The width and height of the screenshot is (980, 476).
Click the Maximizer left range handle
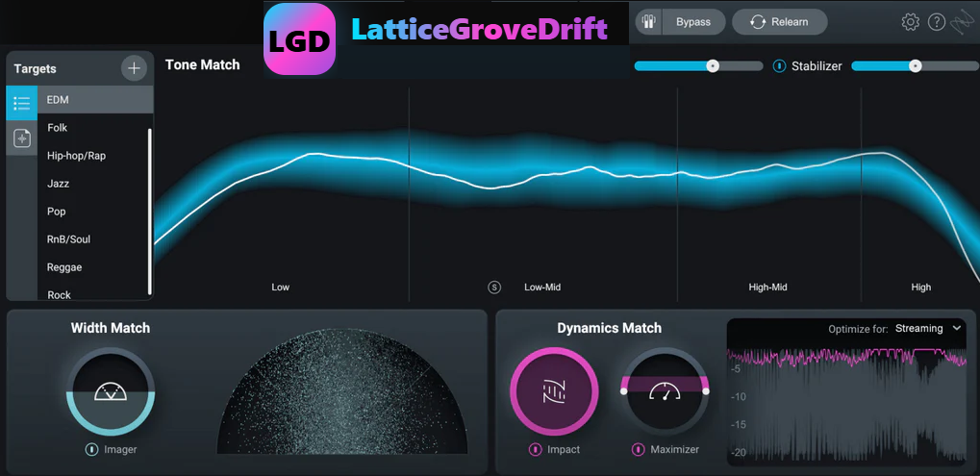tap(623, 391)
